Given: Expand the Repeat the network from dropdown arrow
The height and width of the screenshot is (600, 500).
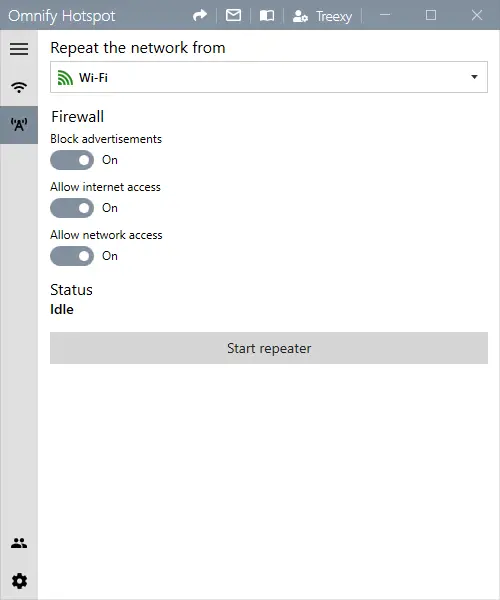Looking at the screenshot, I should click(474, 77).
